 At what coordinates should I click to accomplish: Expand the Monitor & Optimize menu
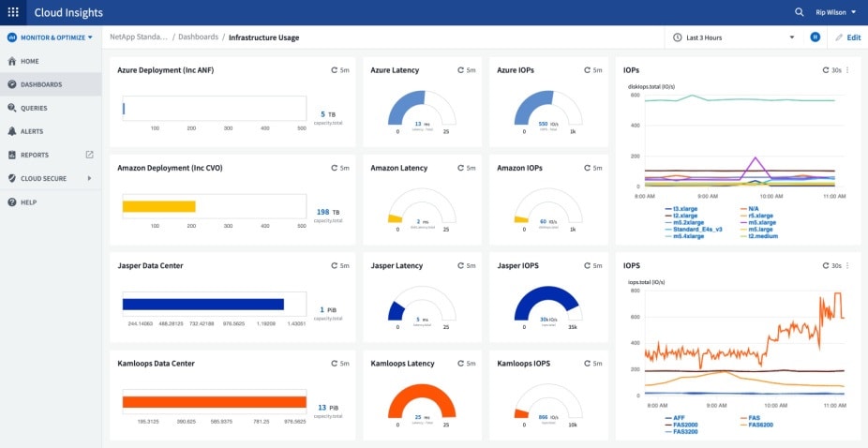click(51, 37)
